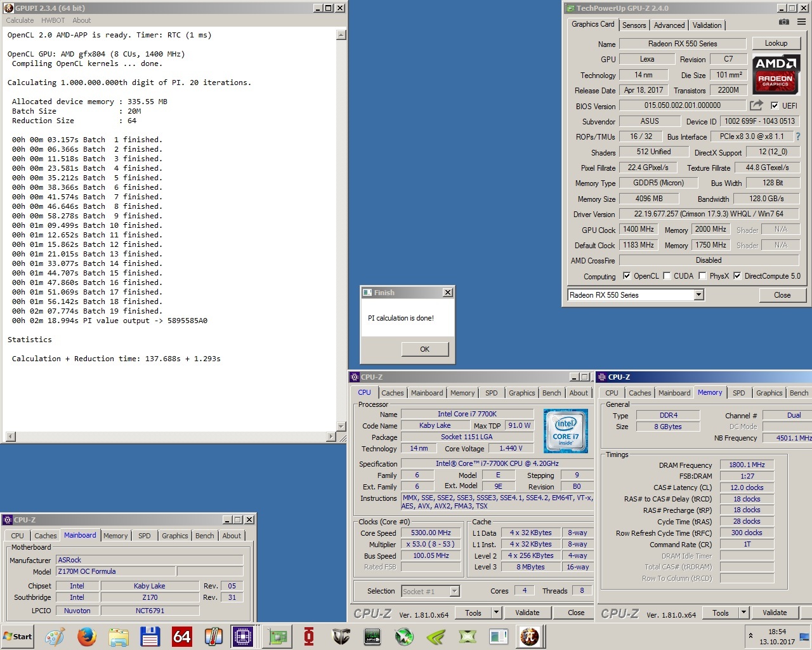Screen dimensions: 812x650
Task: Open the Radeon RX 550 Series device dropdown
Action: coord(698,295)
